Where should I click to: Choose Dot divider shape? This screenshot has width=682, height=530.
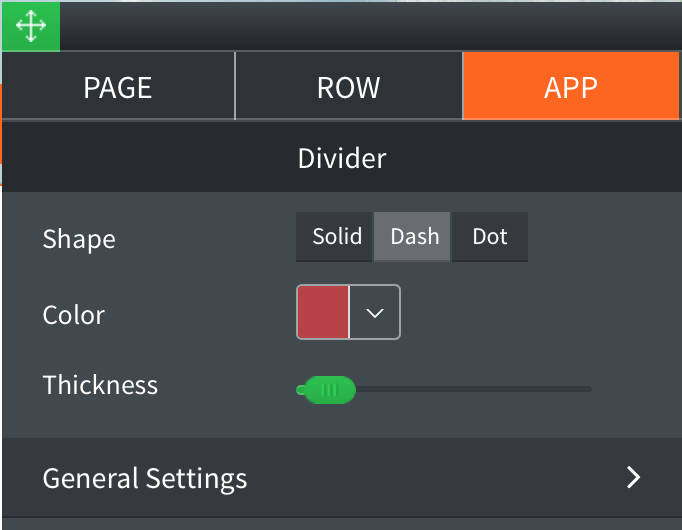click(490, 237)
